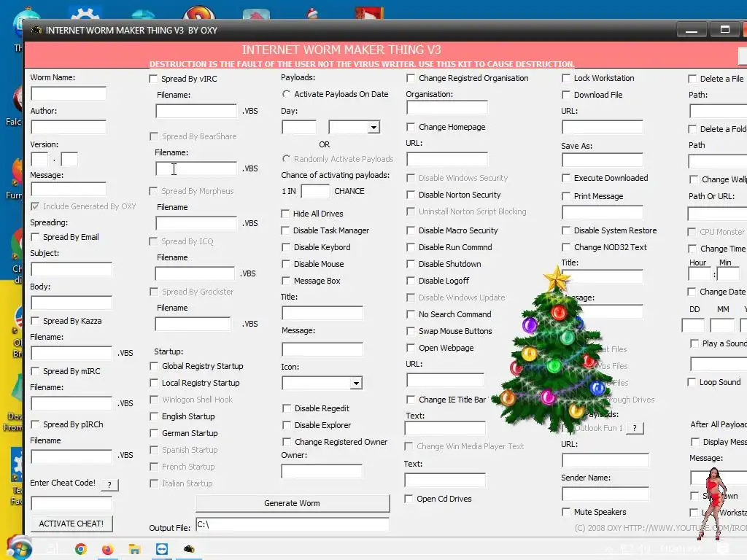This screenshot has height=560, width=747.
Task: Toggle Disable Macro Security checkbox
Action: [x=410, y=230]
